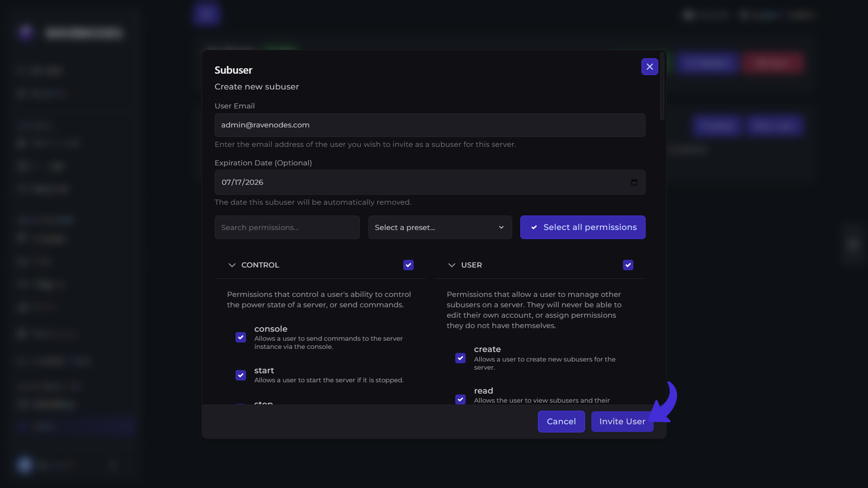
Task: Toggle the USER group checkbox
Action: click(628, 265)
